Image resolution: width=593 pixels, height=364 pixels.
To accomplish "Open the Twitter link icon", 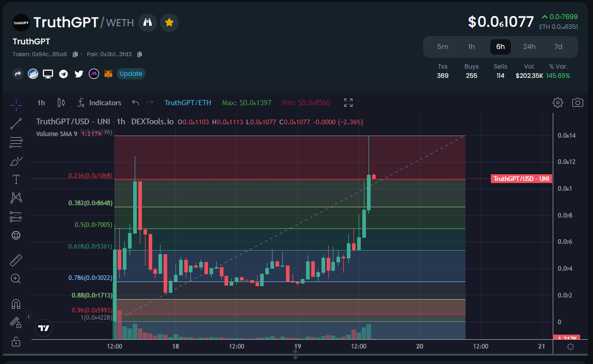I will tap(78, 74).
